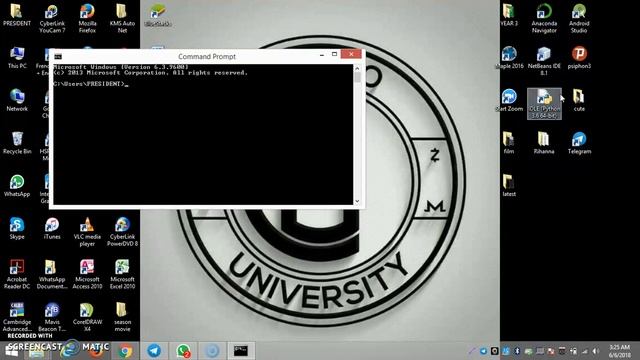
Task: Open Command Prompt window system menu icon
Action: coord(58,56)
